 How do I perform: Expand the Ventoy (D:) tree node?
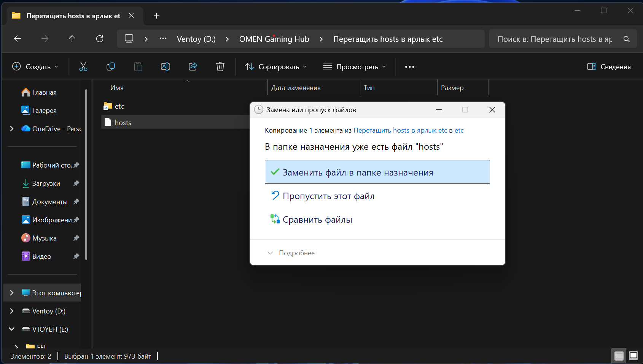coord(12,311)
